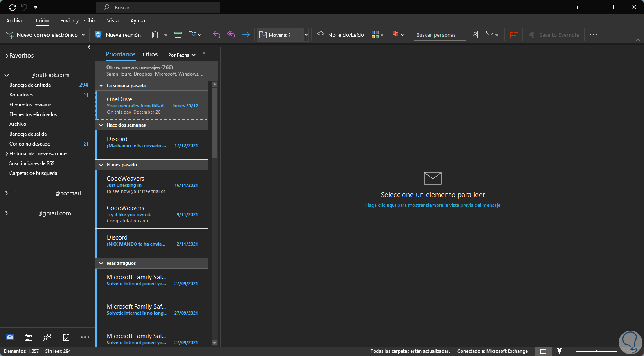Open People contacts in bottom navigation
This screenshot has height=356, width=644.
[x=47, y=337]
